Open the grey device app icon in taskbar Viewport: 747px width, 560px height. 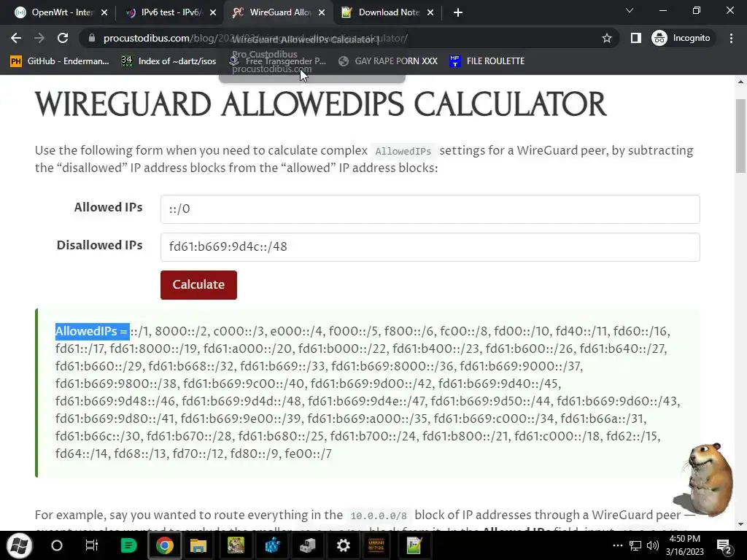pyautogui.click(x=308, y=545)
